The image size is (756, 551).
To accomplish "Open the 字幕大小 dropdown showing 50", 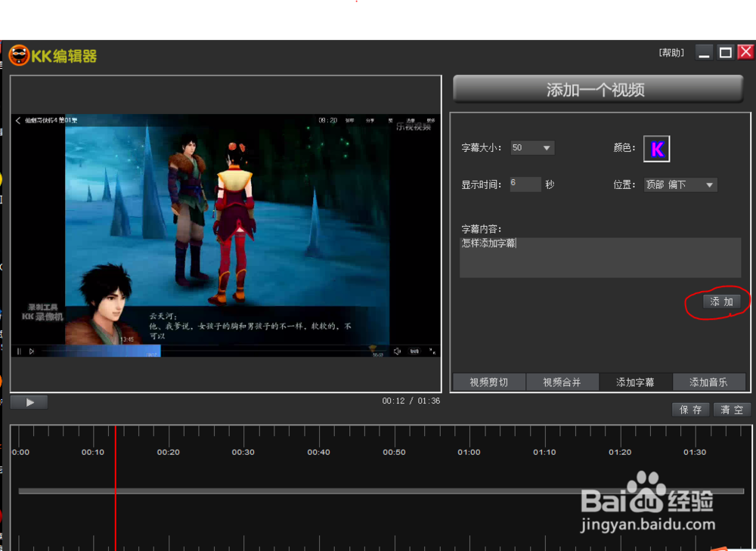I will [x=532, y=147].
